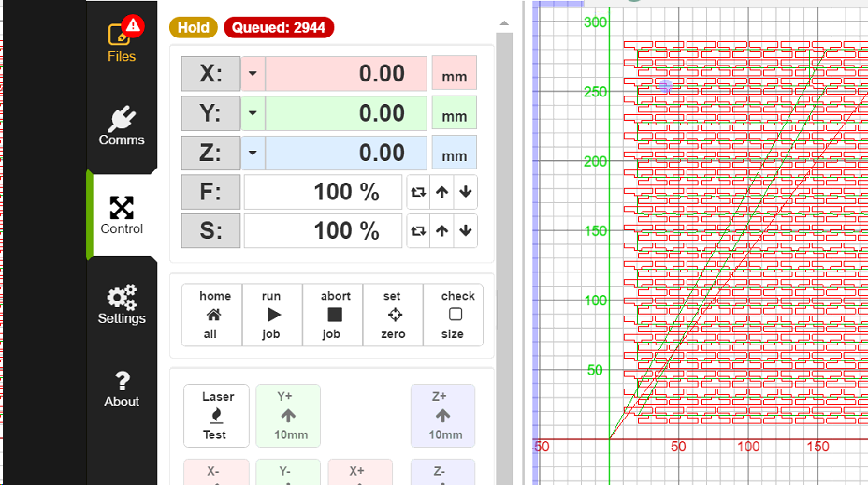Reset the feed rate override
The image size is (868, 485).
point(418,192)
